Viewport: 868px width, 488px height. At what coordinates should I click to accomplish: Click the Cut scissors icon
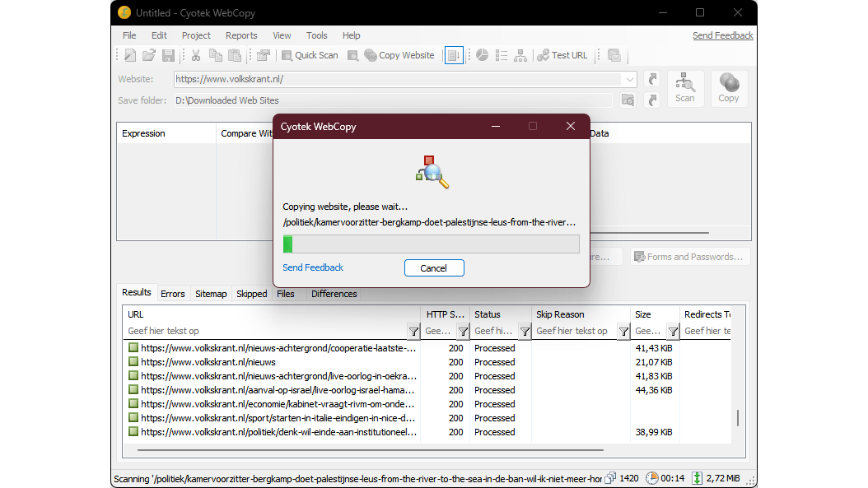pos(196,55)
